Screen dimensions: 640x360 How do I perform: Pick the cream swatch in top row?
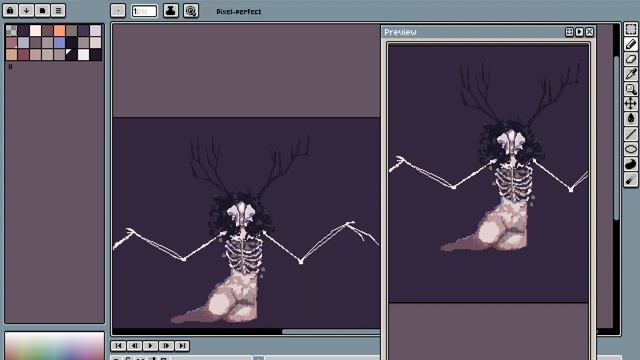tap(36, 30)
